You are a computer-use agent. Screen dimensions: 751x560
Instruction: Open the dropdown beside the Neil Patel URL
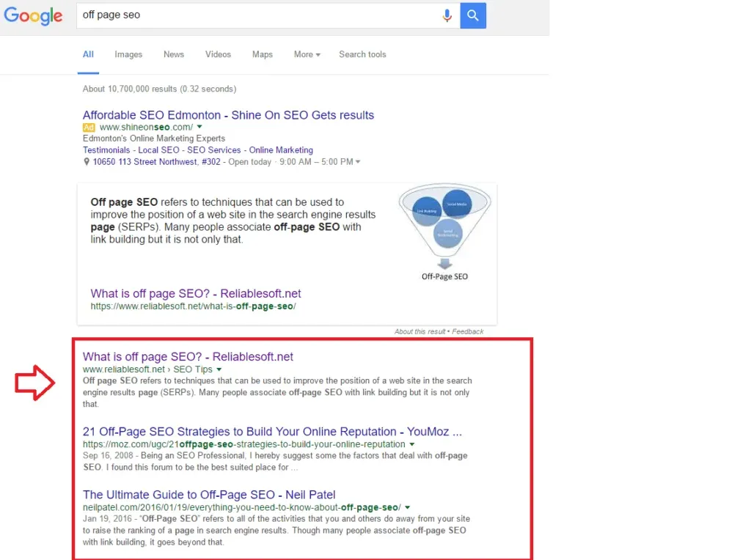(x=407, y=506)
